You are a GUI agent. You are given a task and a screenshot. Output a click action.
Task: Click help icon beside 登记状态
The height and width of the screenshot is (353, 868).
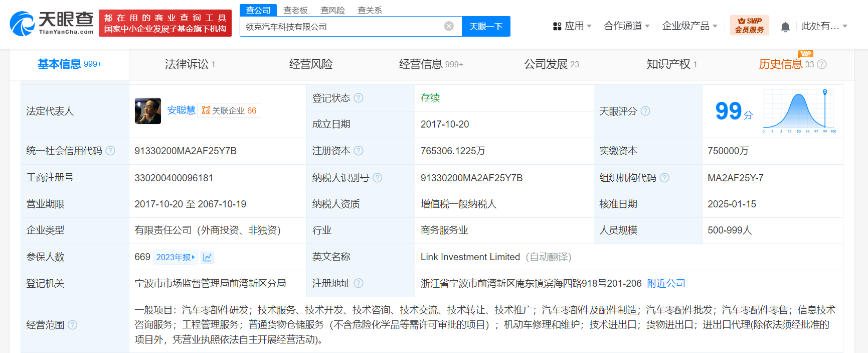(359, 98)
